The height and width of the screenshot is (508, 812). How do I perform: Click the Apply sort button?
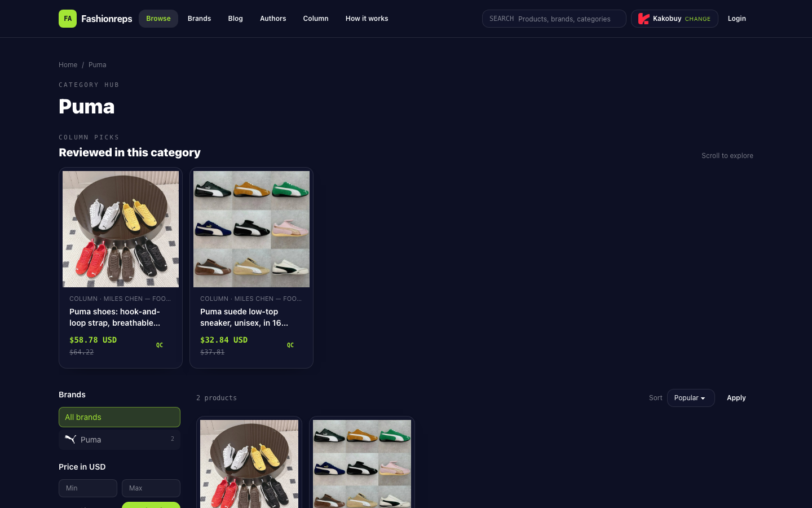pos(736,398)
